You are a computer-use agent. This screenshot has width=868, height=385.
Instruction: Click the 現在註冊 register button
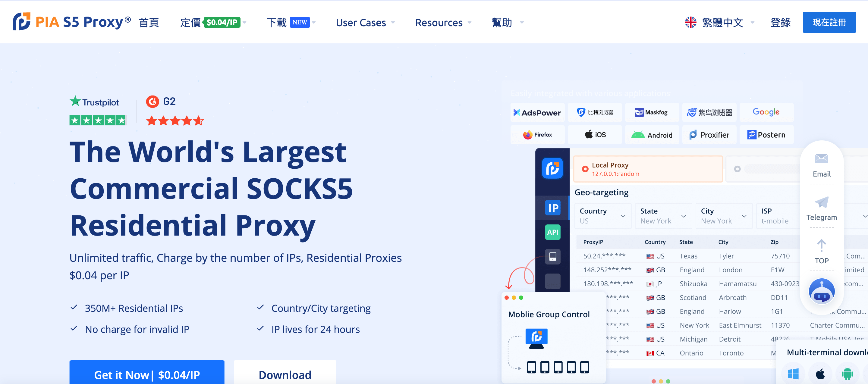(x=829, y=22)
